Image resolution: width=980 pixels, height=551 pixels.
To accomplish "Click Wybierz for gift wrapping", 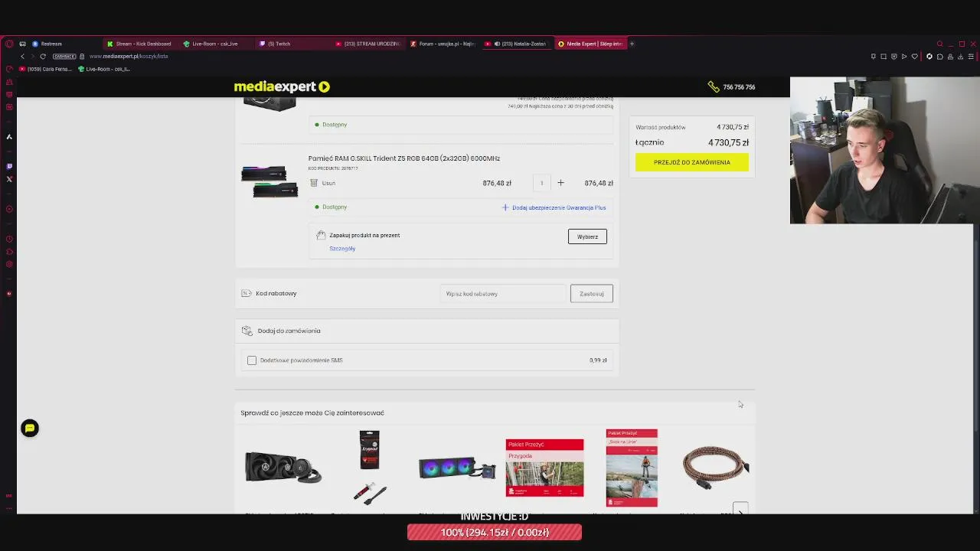I will pyautogui.click(x=587, y=236).
